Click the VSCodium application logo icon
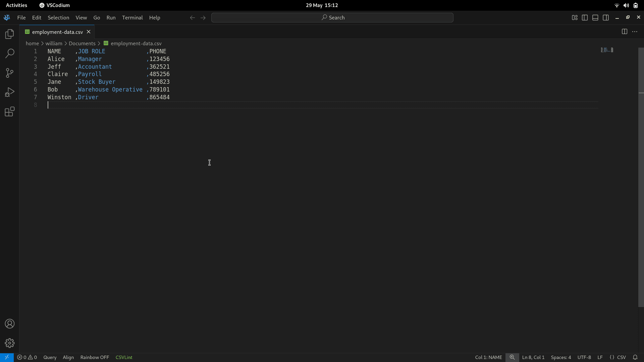This screenshot has width=644, height=362. (x=7, y=17)
